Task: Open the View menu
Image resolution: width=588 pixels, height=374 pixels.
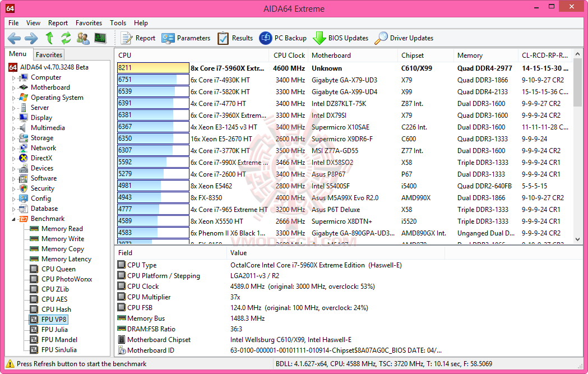Action: click(x=34, y=23)
